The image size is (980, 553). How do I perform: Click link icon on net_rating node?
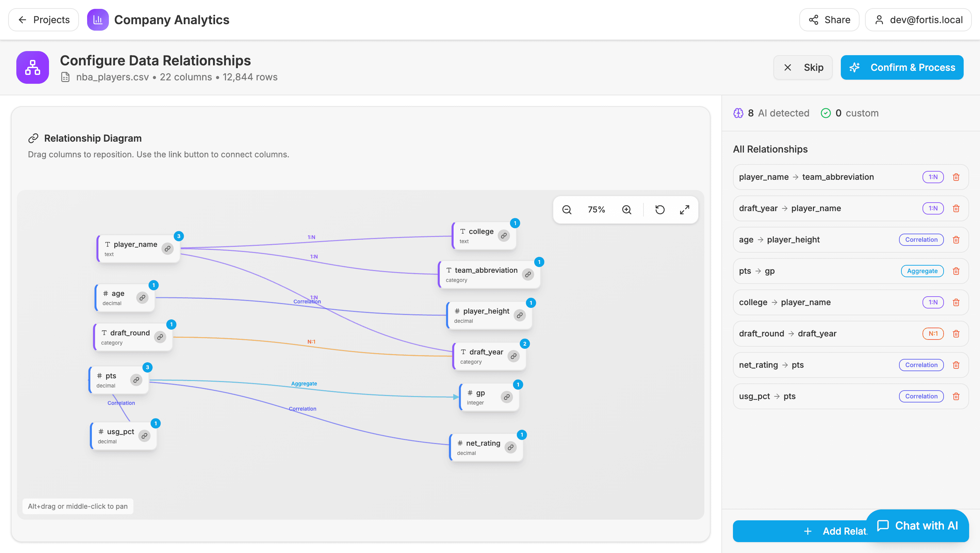tap(510, 447)
